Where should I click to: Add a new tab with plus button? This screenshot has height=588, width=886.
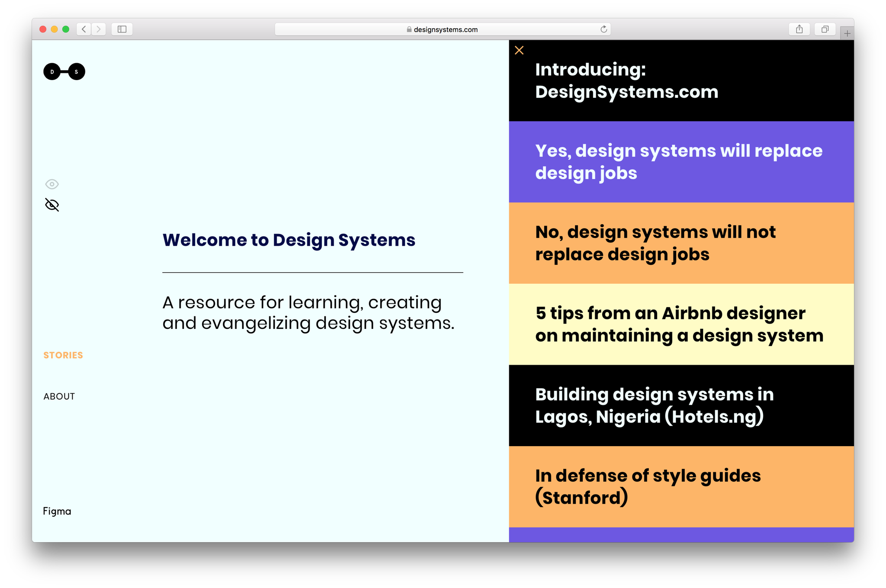pos(847,33)
